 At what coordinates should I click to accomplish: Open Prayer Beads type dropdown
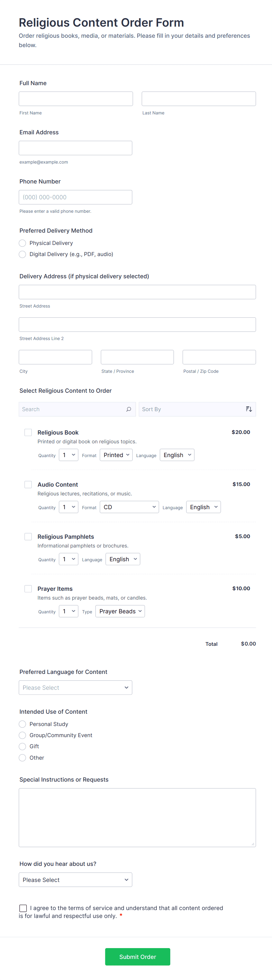tap(120, 611)
